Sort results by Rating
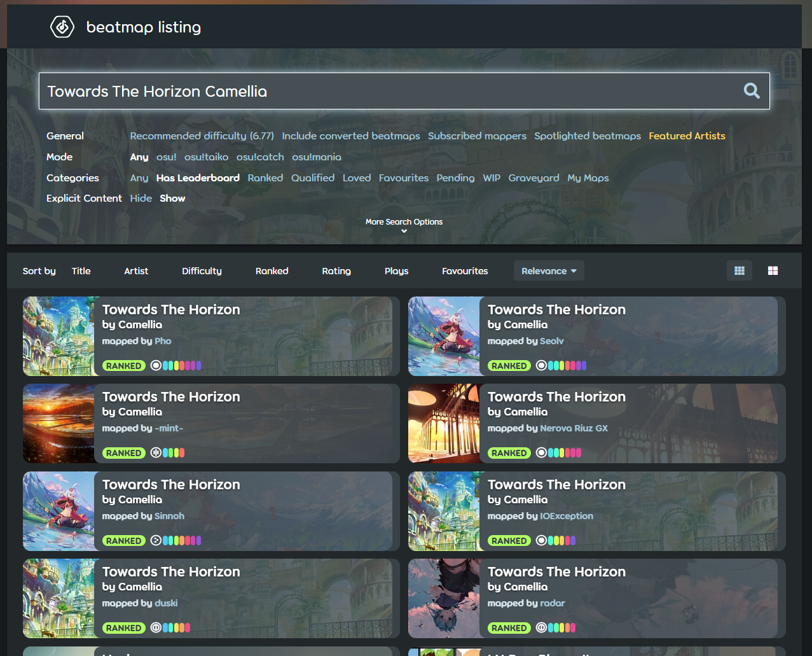Image resolution: width=812 pixels, height=656 pixels. [336, 270]
